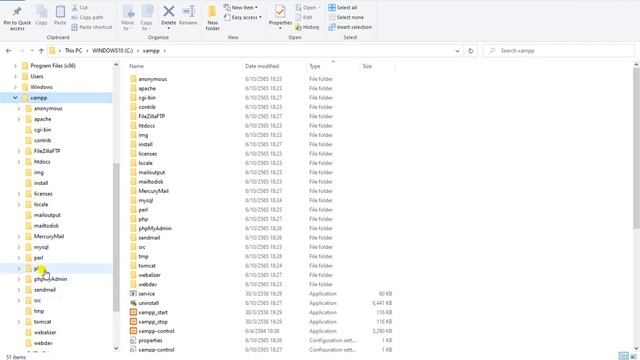Select the uninstall application file
The width and height of the screenshot is (640, 360).
point(149,303)
